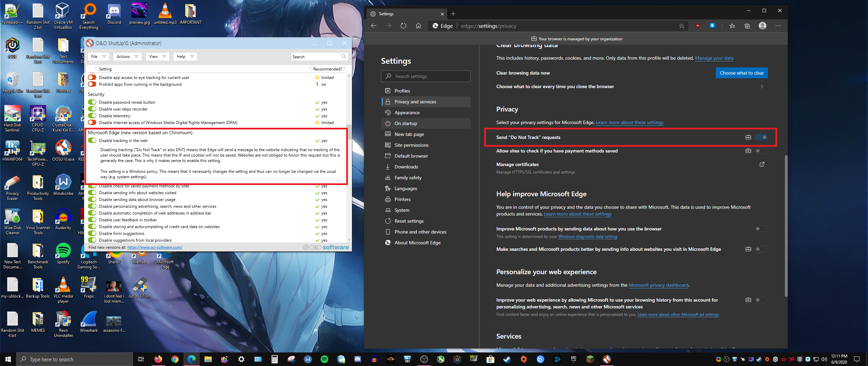This screenshot has width=868, height=366.
Task: Toggle Disable password reveal button switch
Action: coord(92,102)
